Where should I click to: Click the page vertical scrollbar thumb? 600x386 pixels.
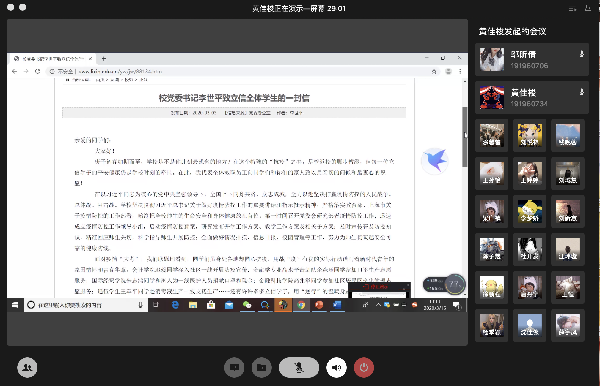[x=465, y=137]
